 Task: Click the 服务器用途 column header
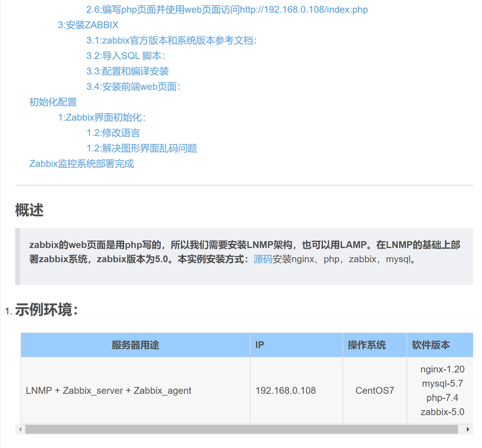click(135, 345)
